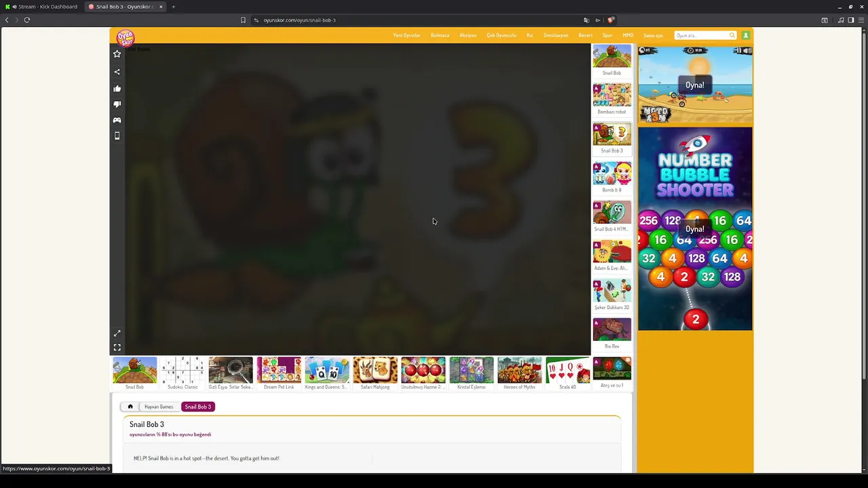Image resolution: width=868 pixels, height=488 pixels.
Task: Add game to favorites with star icon
Action: [117, 54]
